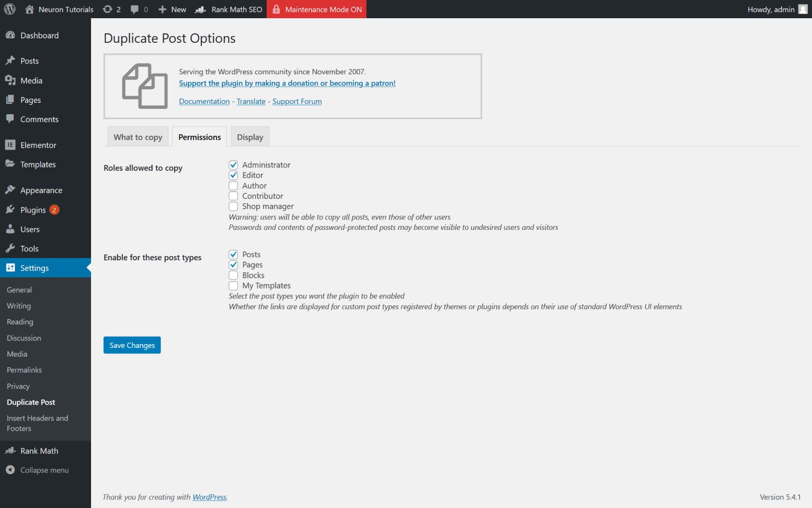Screen dimensions: 812x508
Task: Click the Maintenance Mode lock icon
Action: click(277, 9)
